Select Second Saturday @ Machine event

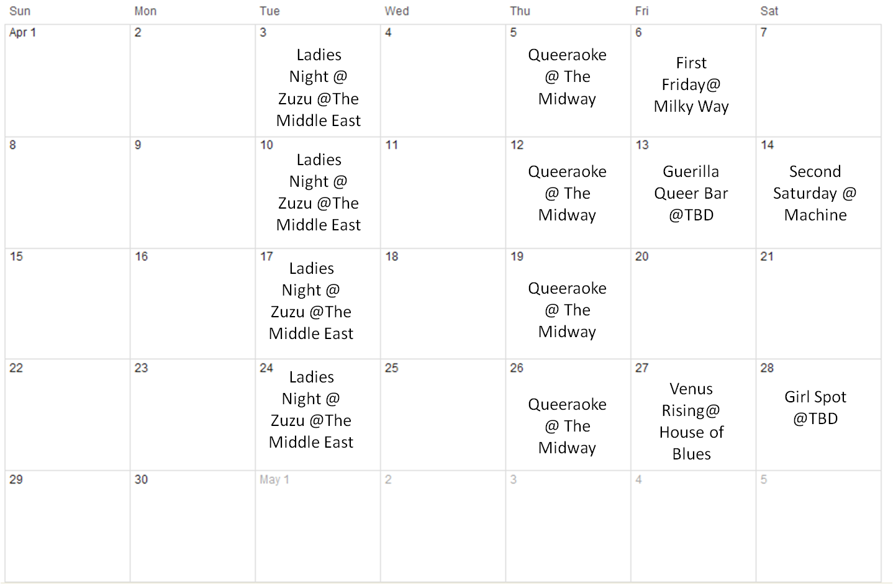tap(815, 193)
